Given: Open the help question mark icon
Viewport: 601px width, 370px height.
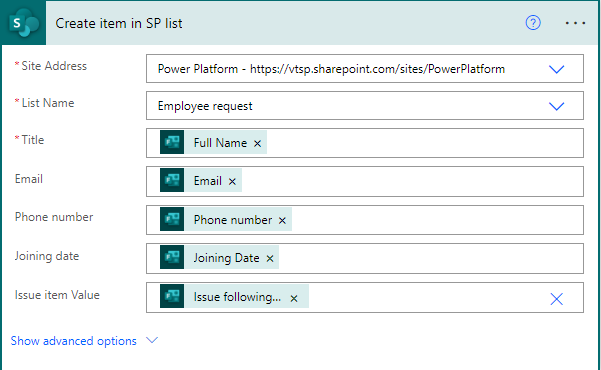Looking at the screenshot, I should 533,23.
